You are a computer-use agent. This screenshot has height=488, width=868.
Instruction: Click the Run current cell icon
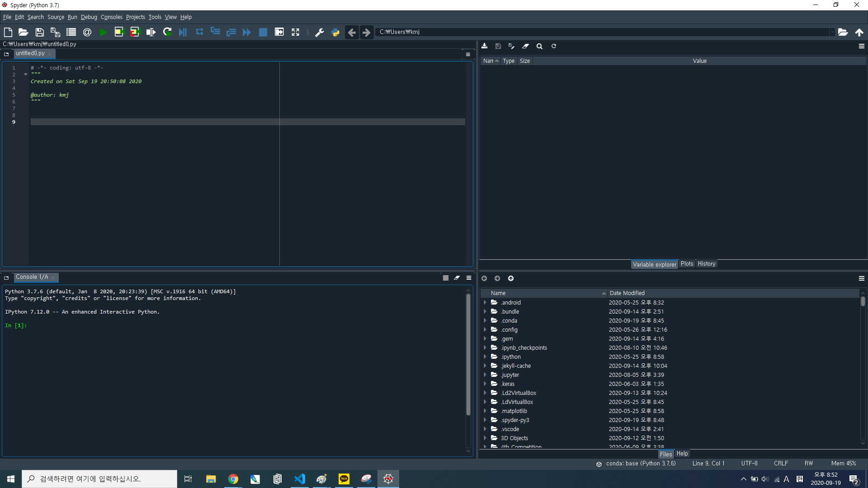click(x=119, y=32)
